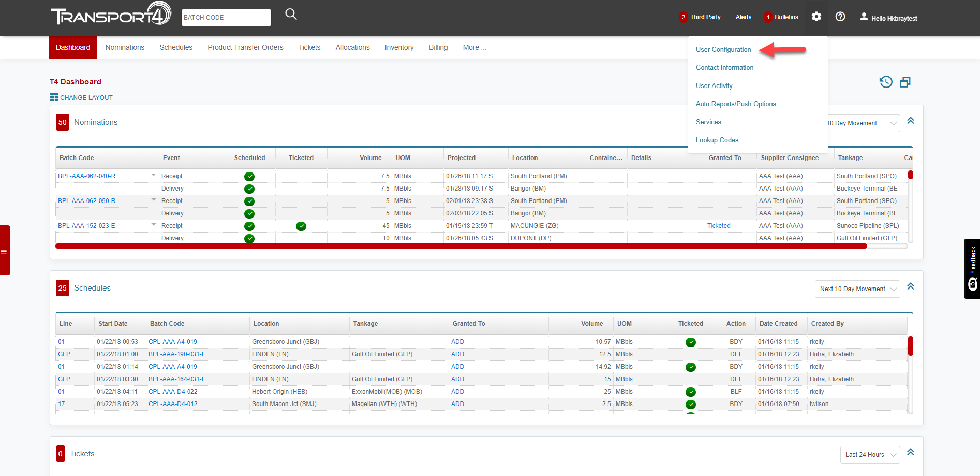Image resolution: width=980 pixels, height=476 pixels.
Task: Expand the batch dropdown arrow on BPL-AAA-062-050-R
Action: (153, 199)
